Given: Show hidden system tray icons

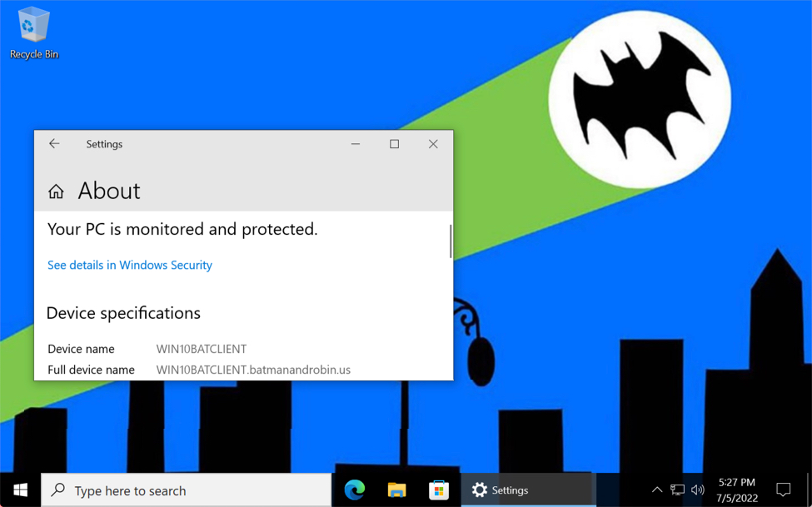Looking at the screenshot, I should (656, 490).
